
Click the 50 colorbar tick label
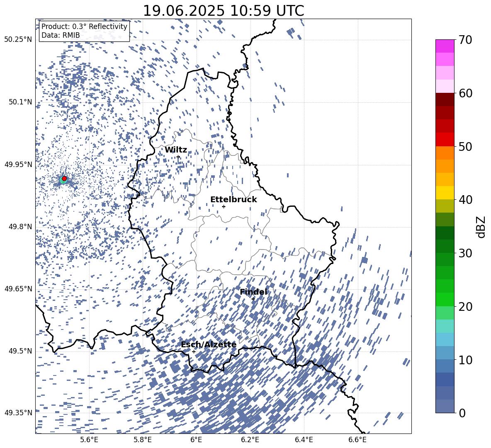click(x=465, y=146)
